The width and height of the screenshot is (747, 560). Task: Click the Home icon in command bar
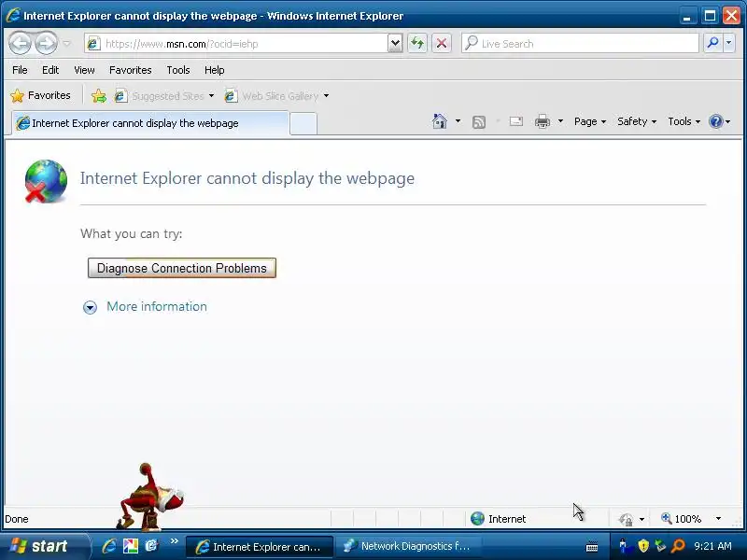coord(439,121)
